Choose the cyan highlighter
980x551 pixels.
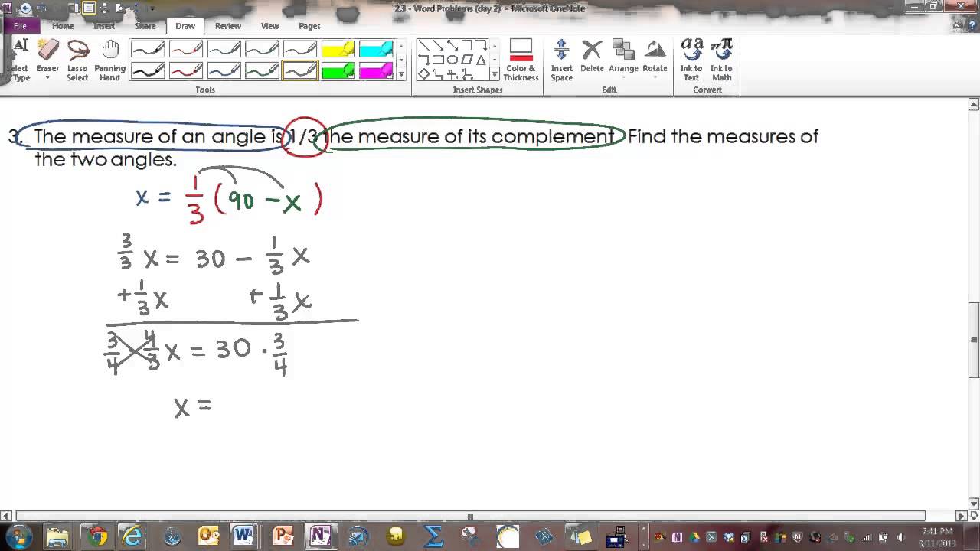click(x=376, y=50)
